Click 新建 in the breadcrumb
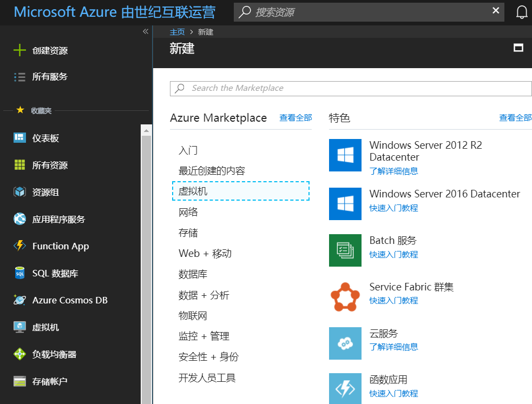 click(206, 32)
